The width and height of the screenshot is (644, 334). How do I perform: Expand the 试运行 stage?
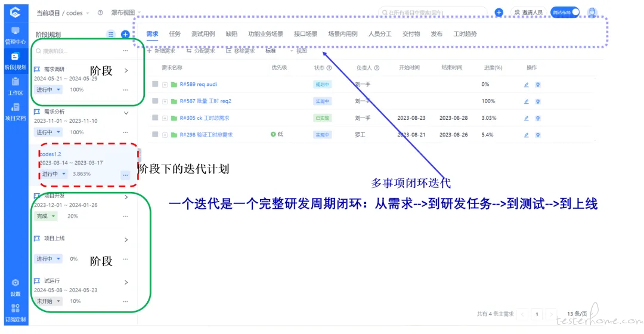[x=126, y=282]
